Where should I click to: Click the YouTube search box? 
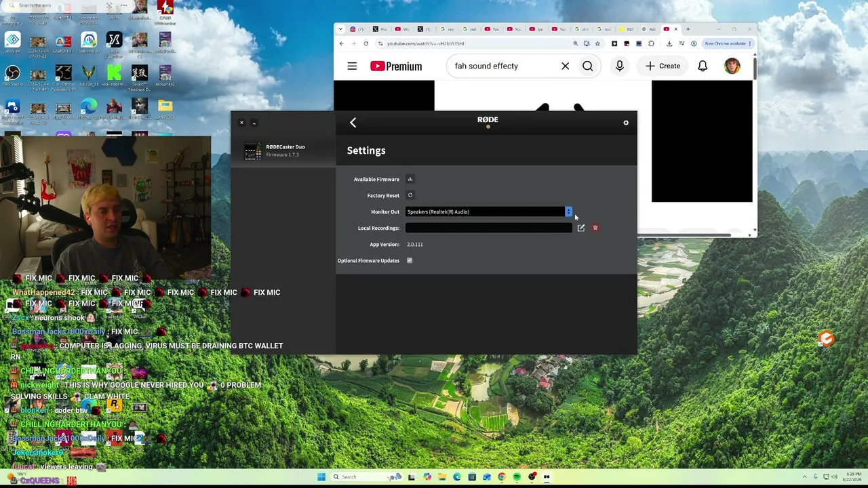505,66
